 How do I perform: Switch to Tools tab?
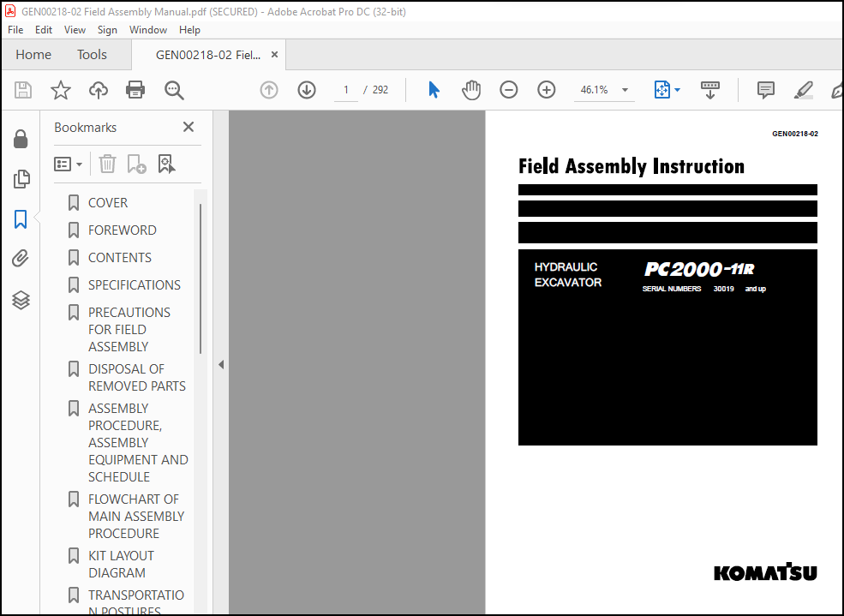pos(92,54)
